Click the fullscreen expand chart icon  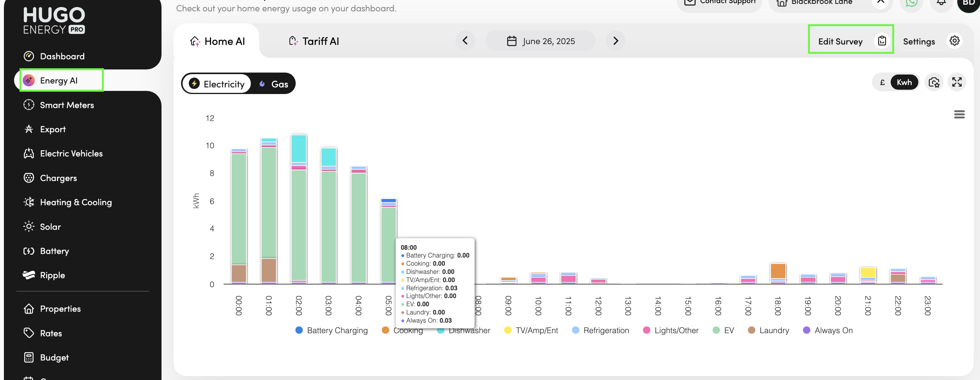957,82
